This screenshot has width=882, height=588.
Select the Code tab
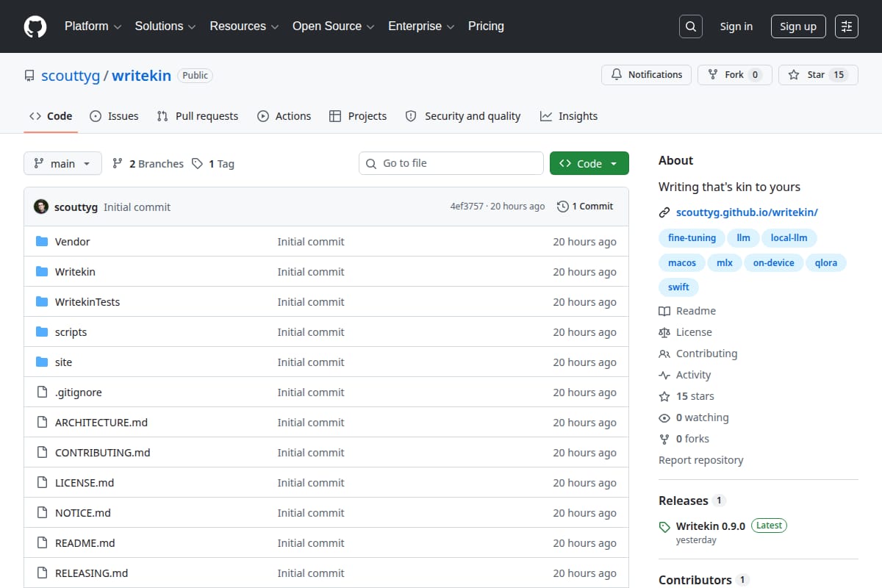coord(51,116)
